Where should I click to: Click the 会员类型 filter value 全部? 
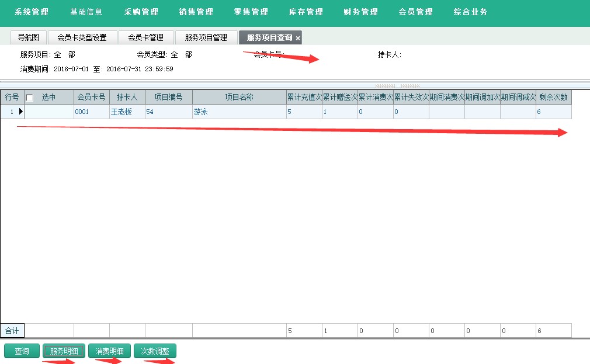click(181, 54)
